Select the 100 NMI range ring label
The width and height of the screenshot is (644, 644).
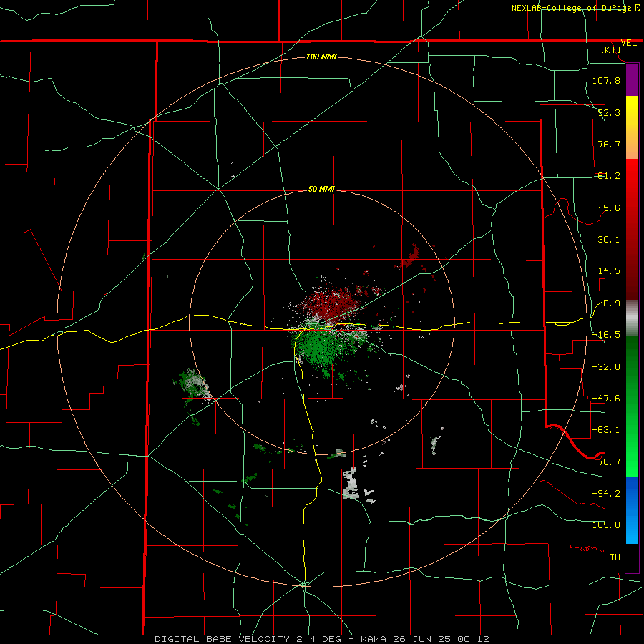click(x=321, y=57)
